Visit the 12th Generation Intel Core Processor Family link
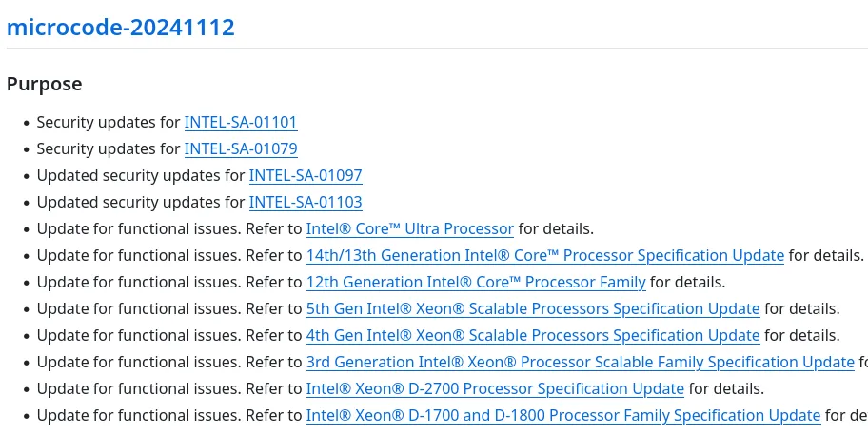The image size is (868, 435). [476, 282]
